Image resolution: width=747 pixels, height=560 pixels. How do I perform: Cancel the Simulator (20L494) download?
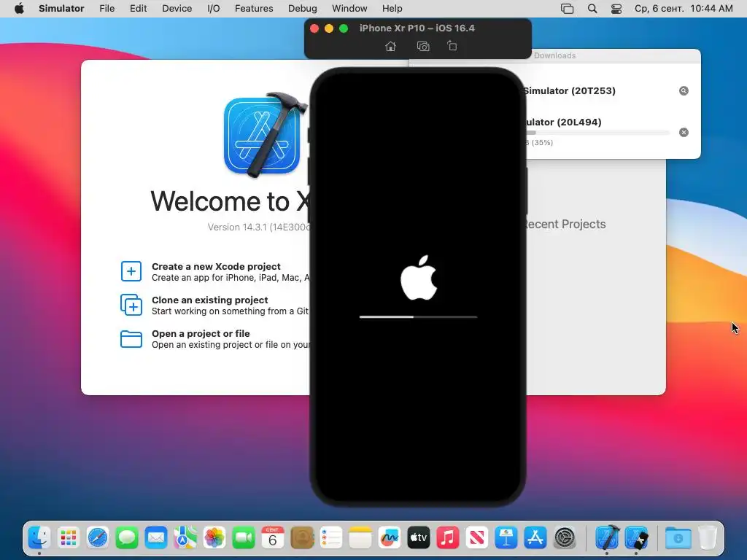point(684,133)
